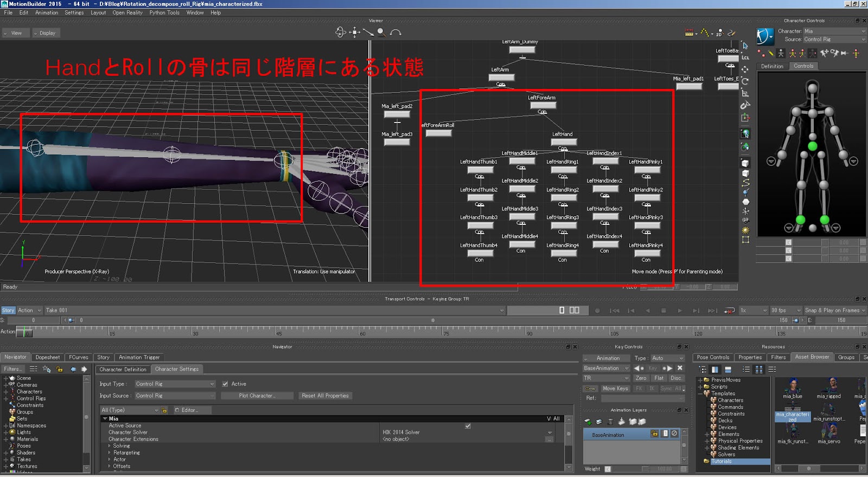Screen dimensions: 868x477
Task: Delete animation layer with trash icon
Action: coord(610,422)
